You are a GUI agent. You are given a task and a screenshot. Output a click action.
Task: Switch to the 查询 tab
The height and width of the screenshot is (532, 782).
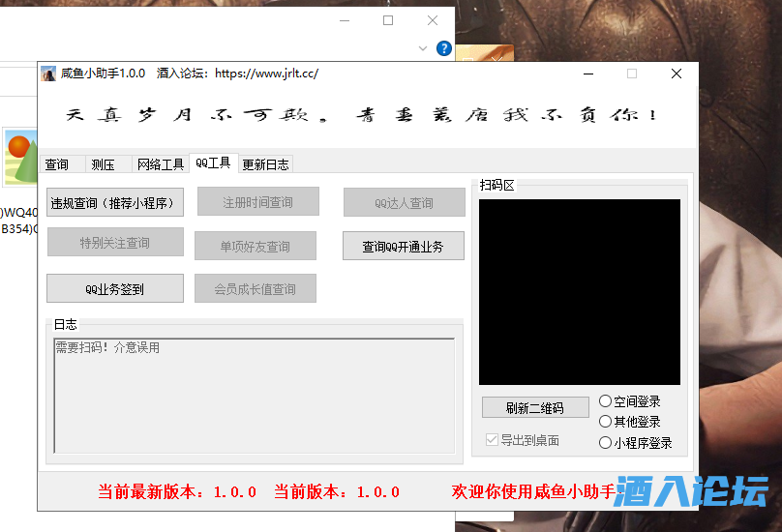(57, 164)
